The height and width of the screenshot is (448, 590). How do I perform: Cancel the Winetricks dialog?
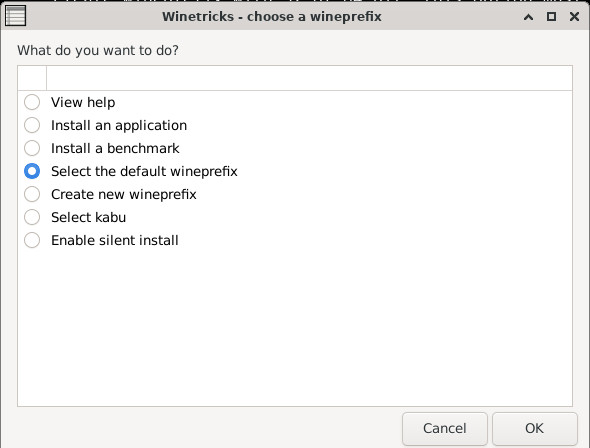(445, 428)
